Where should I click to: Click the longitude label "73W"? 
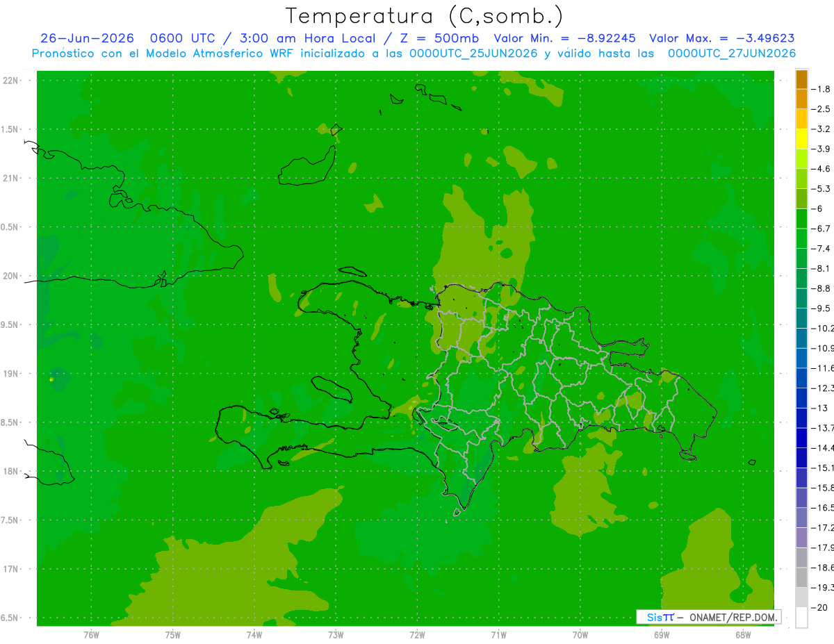[x=336, y=634]
